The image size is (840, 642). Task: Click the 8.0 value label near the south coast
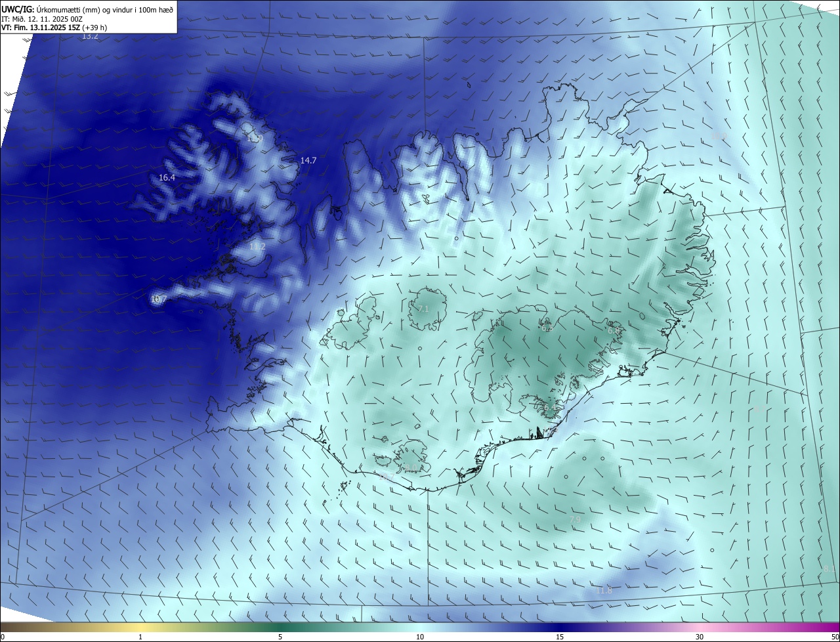pos(410,467)
